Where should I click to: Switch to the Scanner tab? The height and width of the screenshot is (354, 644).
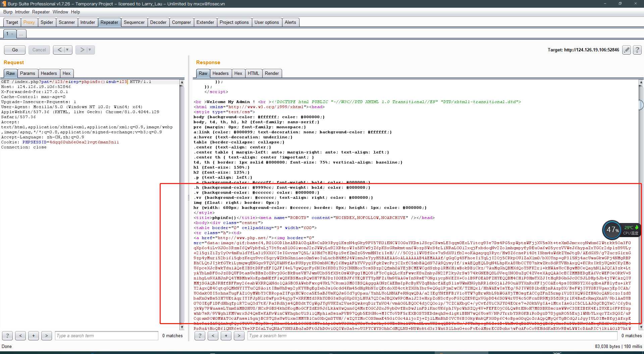point(67,23)
